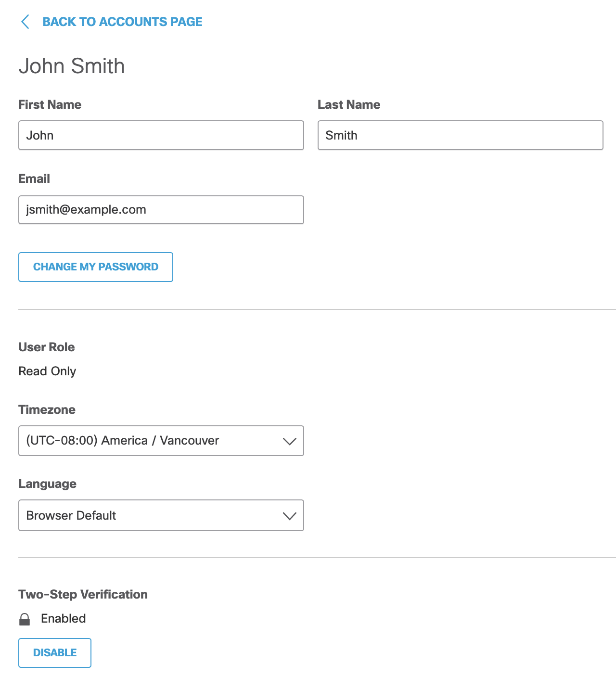Disable two-step verification

(x=55, y=653)
